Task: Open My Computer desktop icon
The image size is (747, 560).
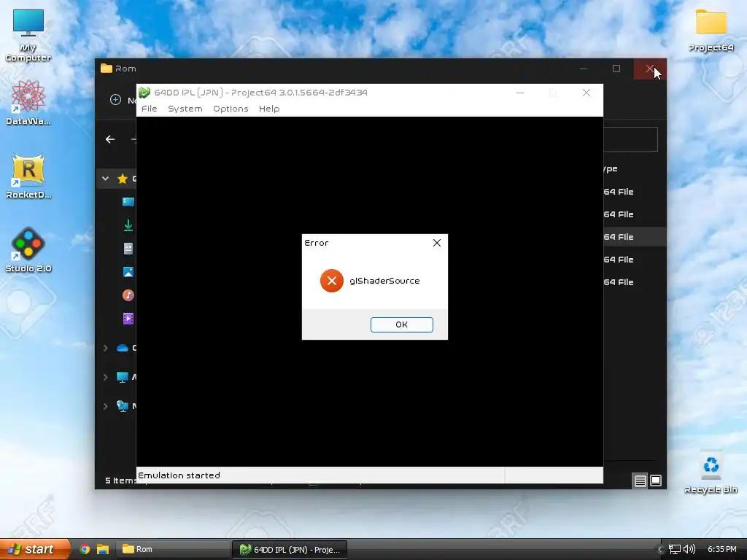Action: coord(28,36)
